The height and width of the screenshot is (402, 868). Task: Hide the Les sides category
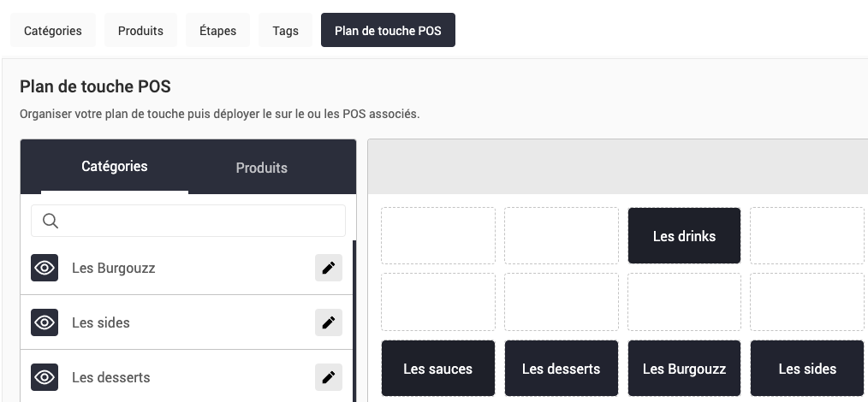pos(45,322)
